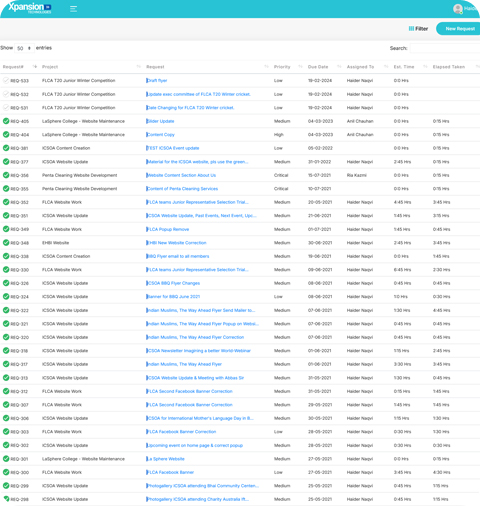Select the EHBI Website project cell

click(55, 243)
